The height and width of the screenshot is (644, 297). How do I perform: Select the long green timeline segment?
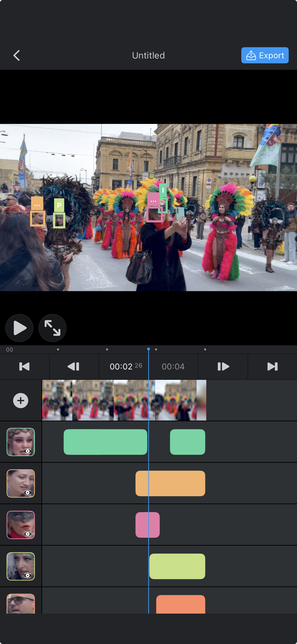point(105,442)
